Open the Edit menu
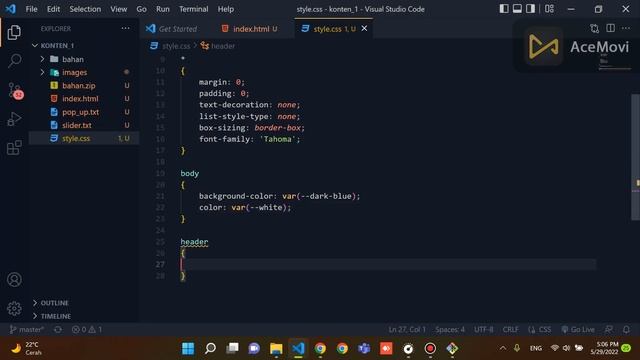The height and width of the screenshot is (360, 640). (53, 9)
